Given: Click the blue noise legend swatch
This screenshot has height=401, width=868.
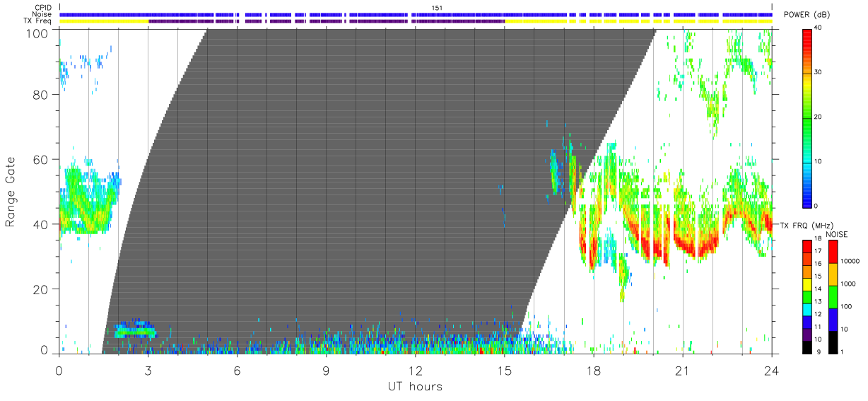Looking at the screenshot, I should (x=833, y=320).
